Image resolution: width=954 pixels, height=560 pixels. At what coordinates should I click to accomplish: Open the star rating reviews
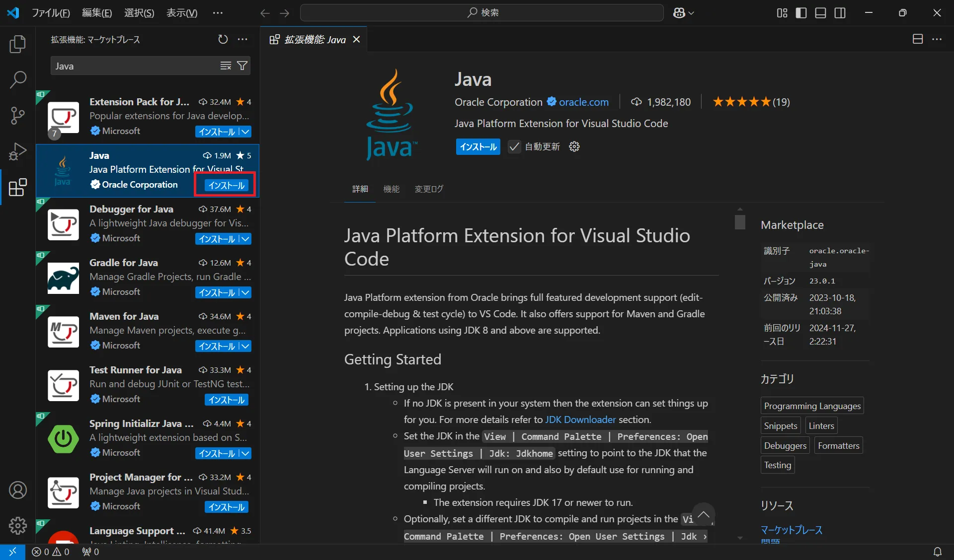point(751,102)
